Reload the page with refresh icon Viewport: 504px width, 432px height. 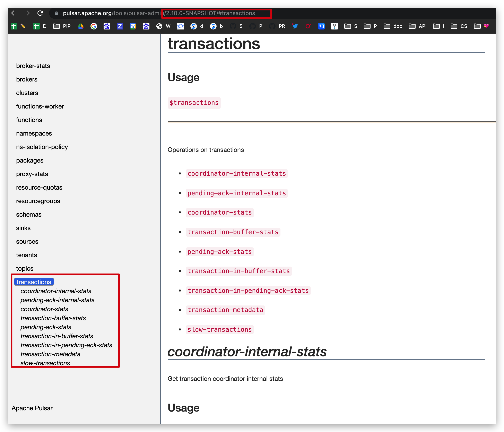pos(40,13)
